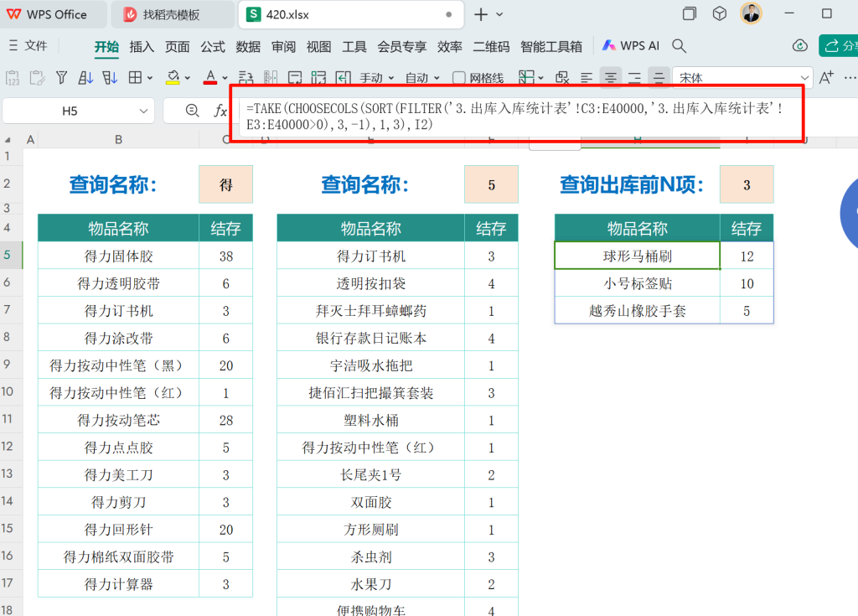Click the row height icon before 手动
858x616 pixels.
(343, 78)
